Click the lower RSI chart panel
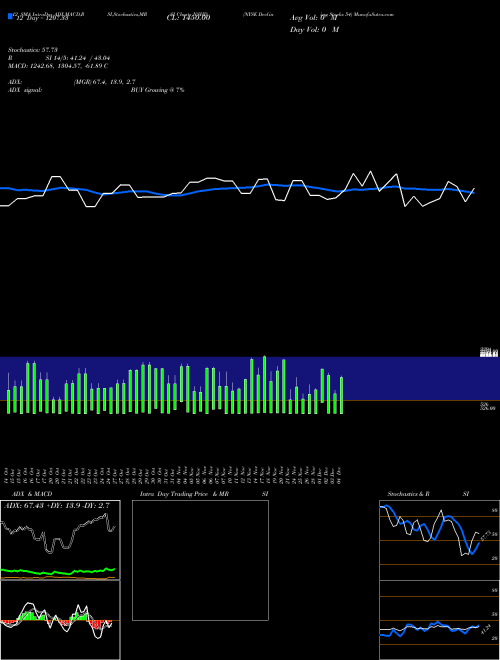 (439, 620)
